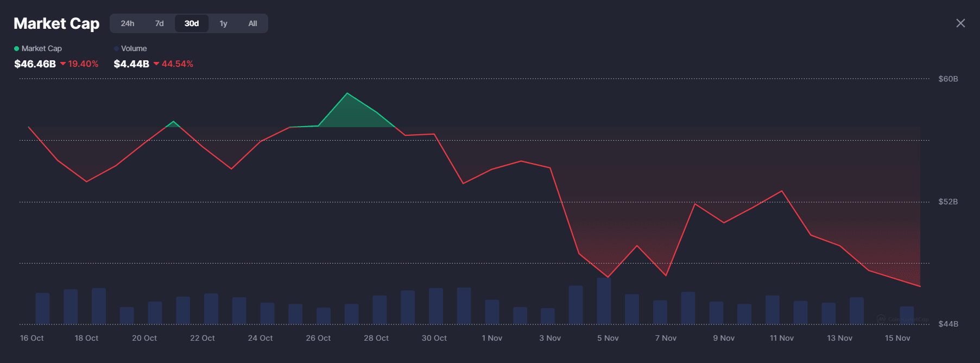Select the 30d time range tab
The image size is (980, 363).
(x=192, y=23)
